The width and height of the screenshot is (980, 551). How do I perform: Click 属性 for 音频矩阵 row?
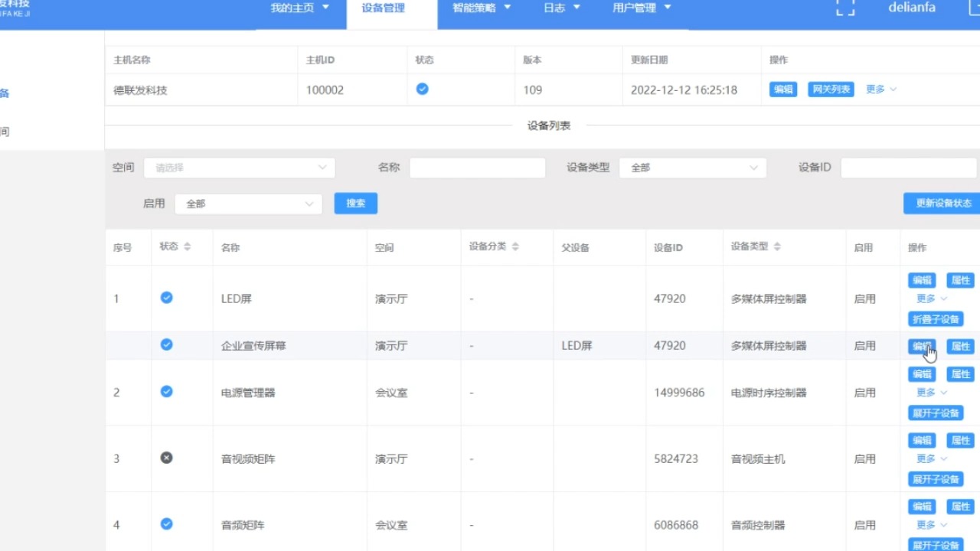click(x=961, y=507)
